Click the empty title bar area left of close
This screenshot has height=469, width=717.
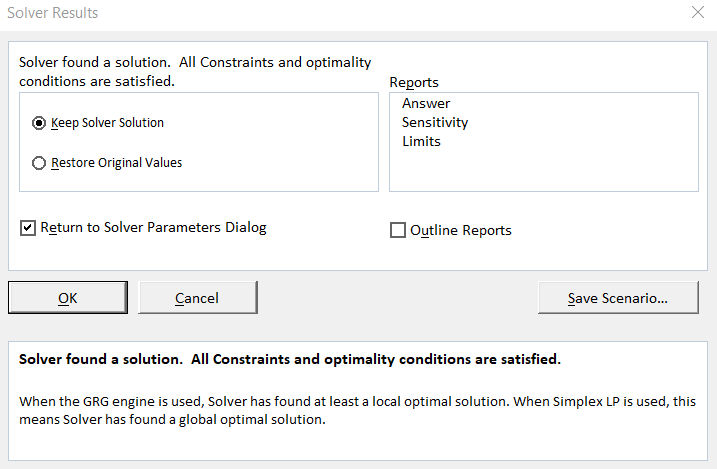click(x=400, y=14)
